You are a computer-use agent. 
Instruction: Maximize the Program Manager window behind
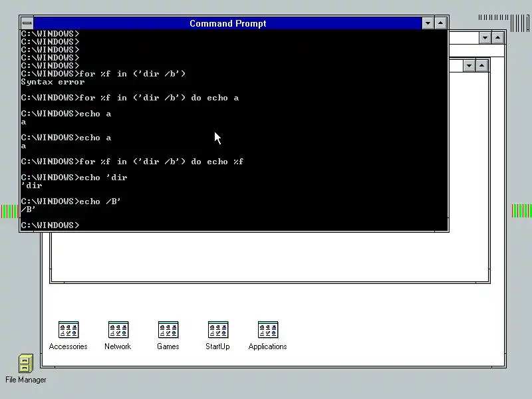[497, 38]
